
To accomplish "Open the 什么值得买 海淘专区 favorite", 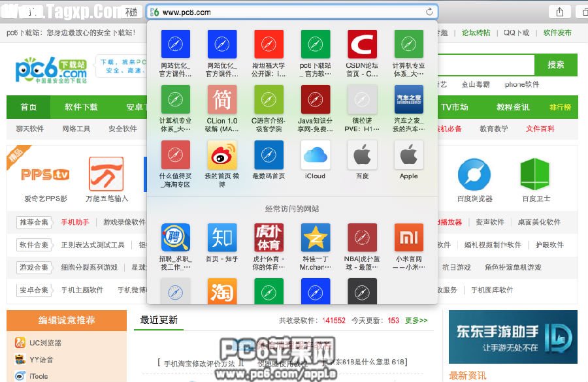I will 175,155.
